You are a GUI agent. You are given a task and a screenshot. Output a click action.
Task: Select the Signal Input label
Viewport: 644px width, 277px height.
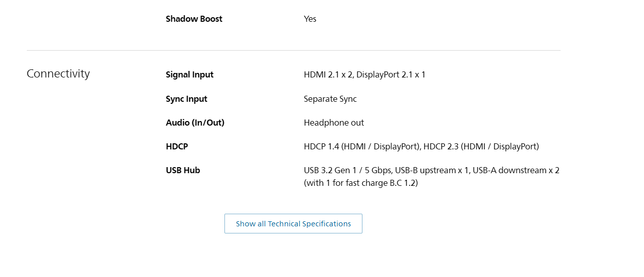pos(190,75)
